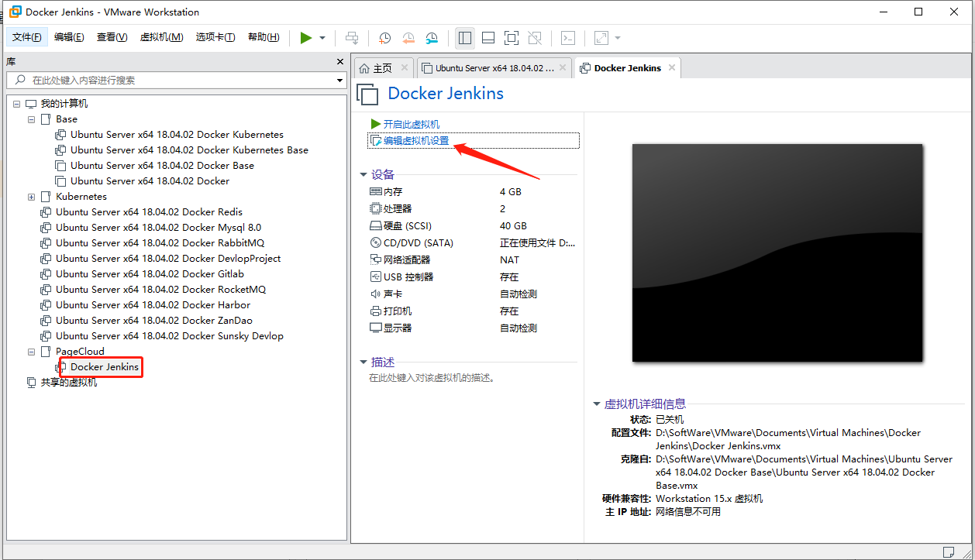975x560 pixels.
Task: Click the revert to snapshot icon
Action: pyautogui.click(x=408, y=37)
